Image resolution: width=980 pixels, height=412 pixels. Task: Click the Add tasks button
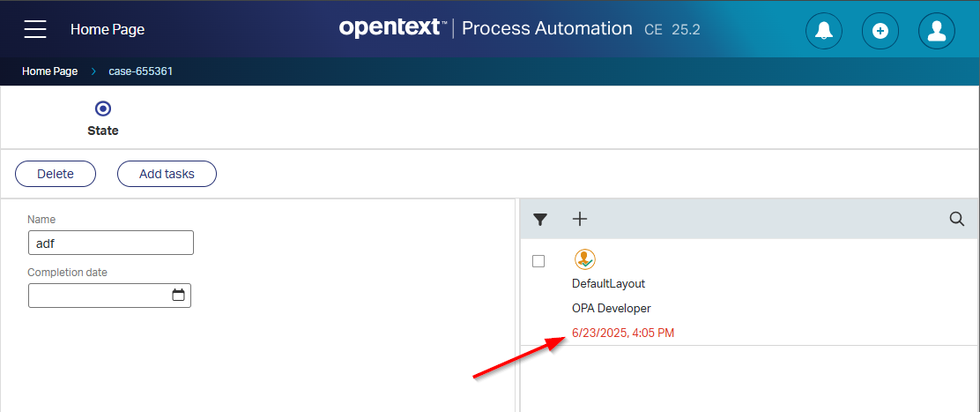(x=167, y=175)
